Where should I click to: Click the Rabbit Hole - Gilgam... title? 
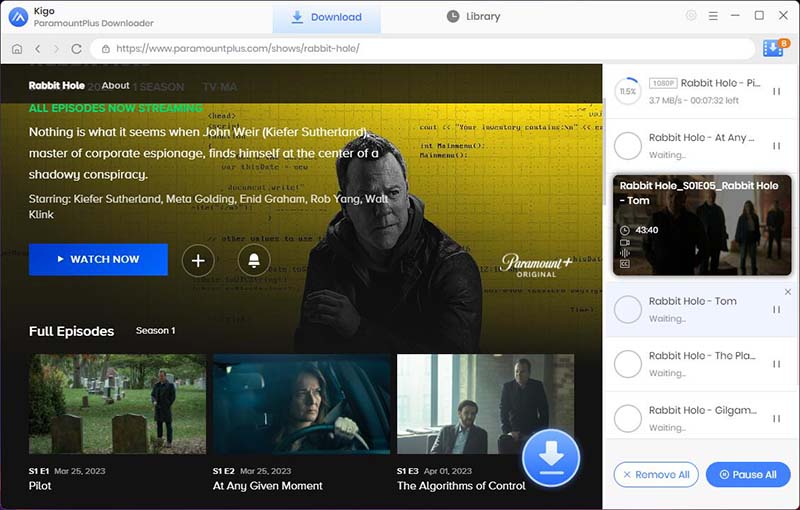[702, 411]
